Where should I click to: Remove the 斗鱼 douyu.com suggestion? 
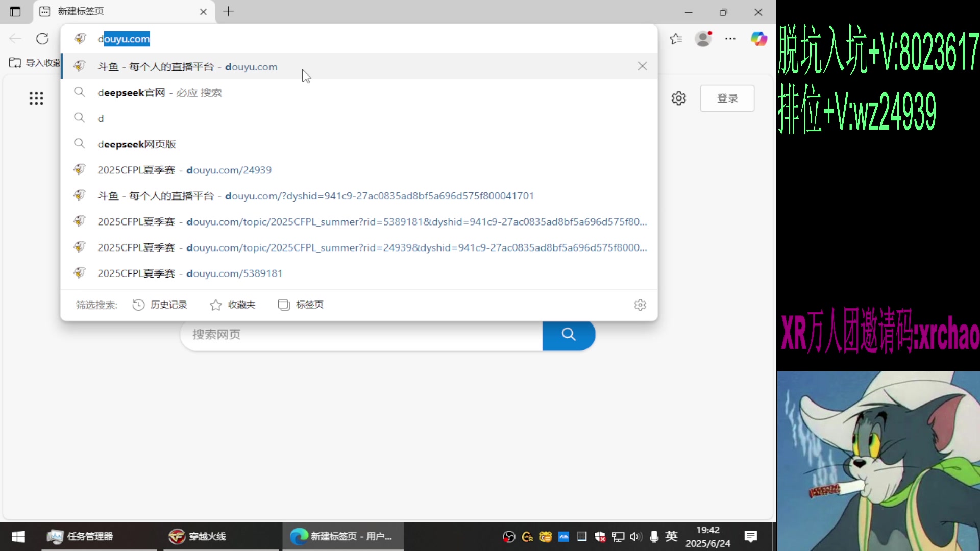[642, 66]
